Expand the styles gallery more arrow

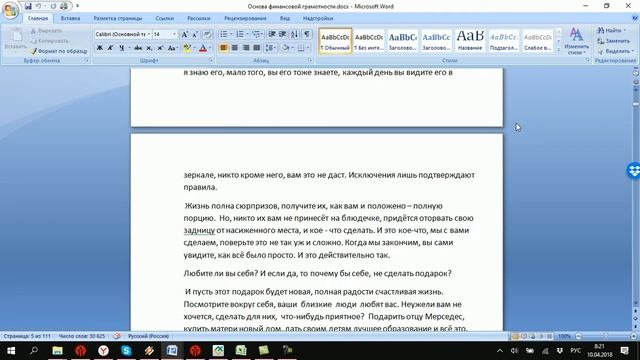558,50
